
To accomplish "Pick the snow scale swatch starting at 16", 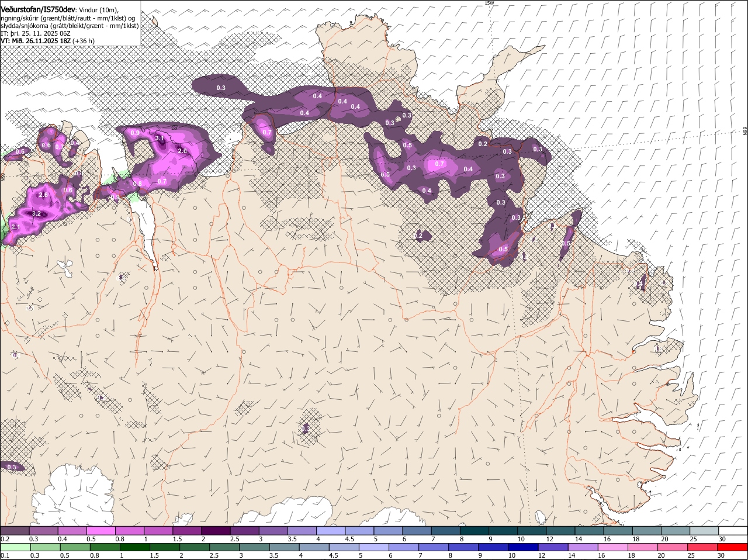I will point(618,531).
